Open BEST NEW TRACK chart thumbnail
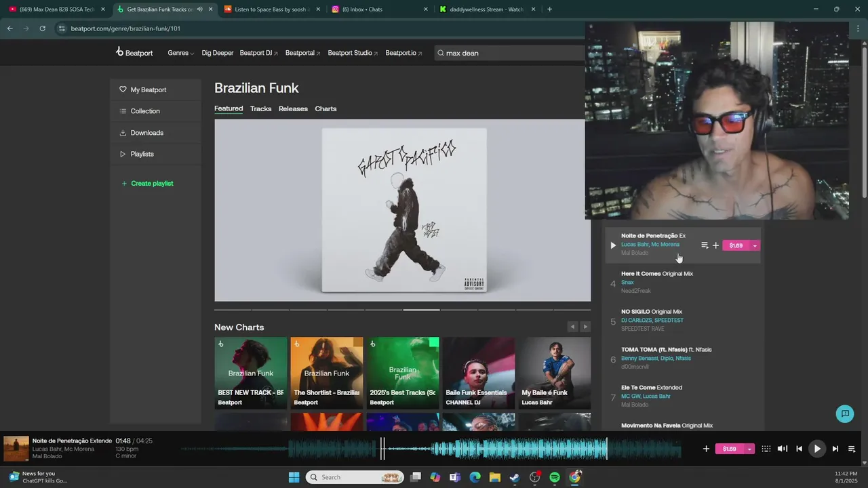 tap(251, 373)
